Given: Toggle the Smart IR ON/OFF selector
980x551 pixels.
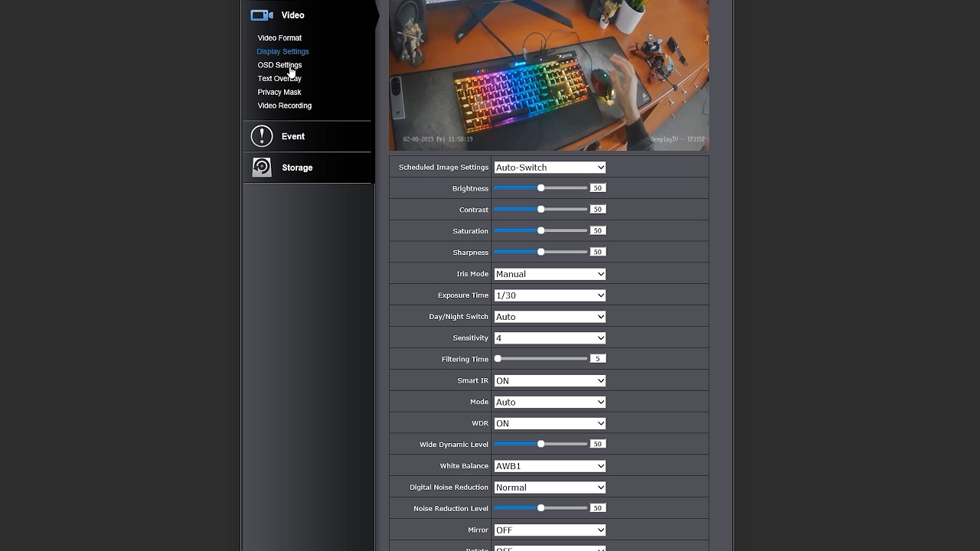Looking at the screenshot, I should point(550,381).
